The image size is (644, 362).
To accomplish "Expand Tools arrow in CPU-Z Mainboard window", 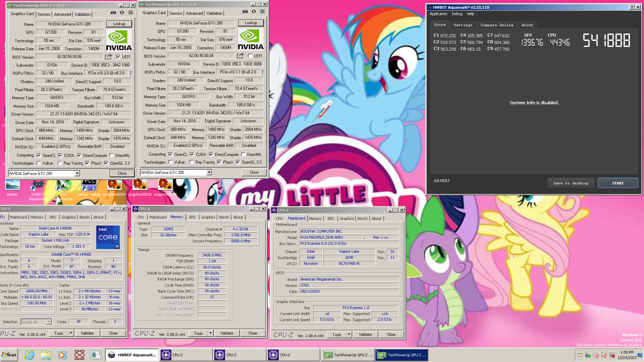I will (349, 335).
